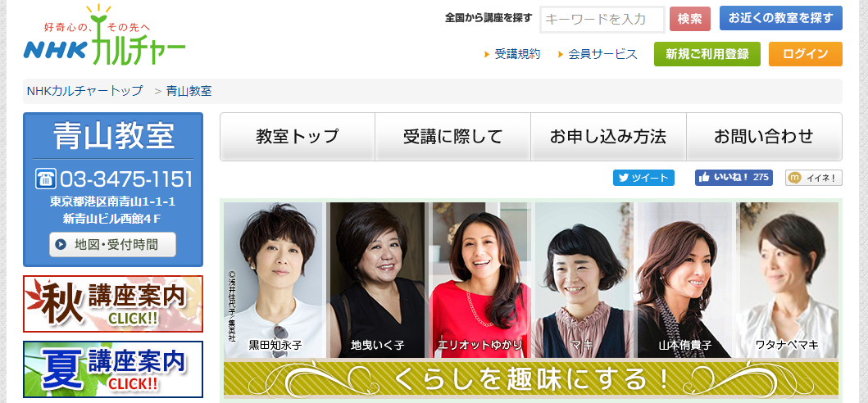Viewport: 868px width, 403px height.
Task: Click the キーワードを入力 search field
Action: pos(602,20)
